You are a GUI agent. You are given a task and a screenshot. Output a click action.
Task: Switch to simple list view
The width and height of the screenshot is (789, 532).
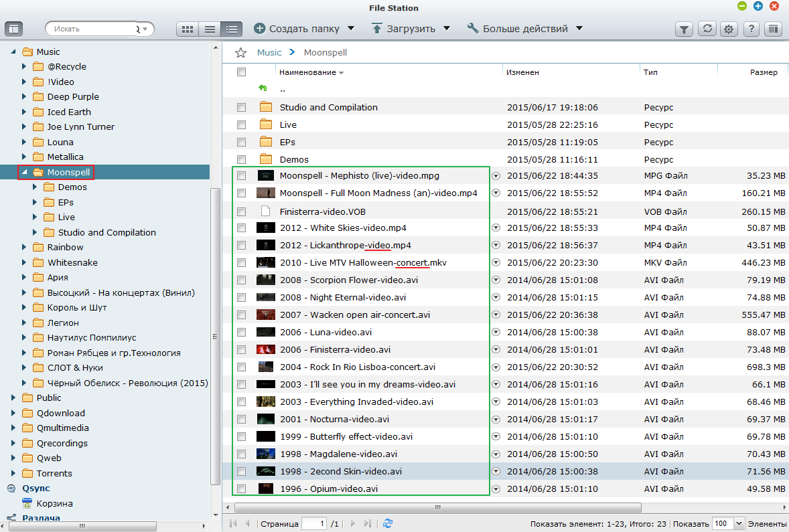[210, 29]
